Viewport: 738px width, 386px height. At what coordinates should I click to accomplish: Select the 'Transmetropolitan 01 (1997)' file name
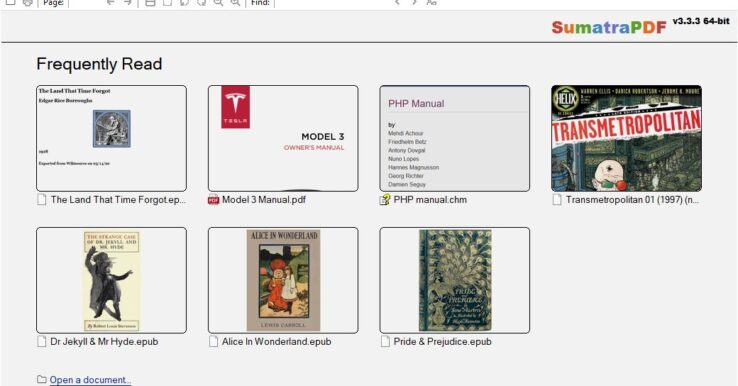coord(632,200)
